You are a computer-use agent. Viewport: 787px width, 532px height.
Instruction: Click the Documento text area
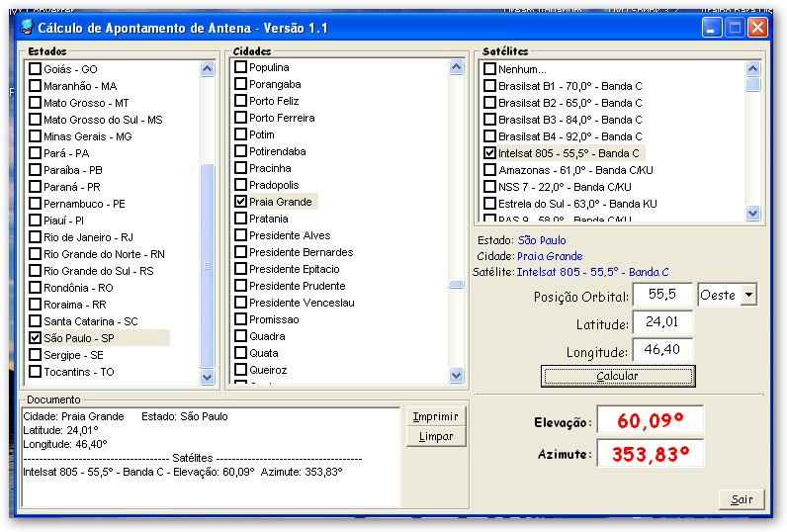[211, 457]
